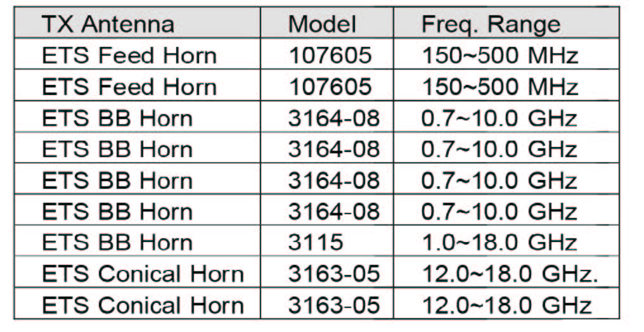Click the TX Antenna column header

point(107,24)
